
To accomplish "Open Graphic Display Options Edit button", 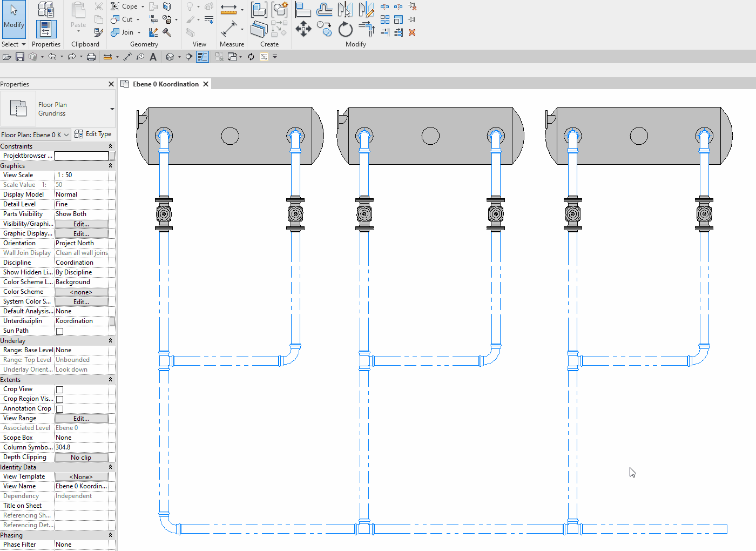I will coord(82,234).
